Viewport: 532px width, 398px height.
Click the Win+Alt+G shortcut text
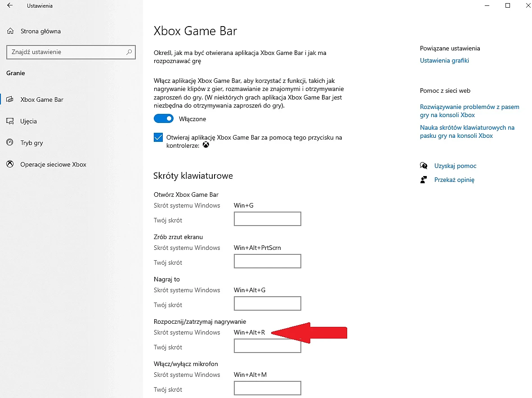250,290
